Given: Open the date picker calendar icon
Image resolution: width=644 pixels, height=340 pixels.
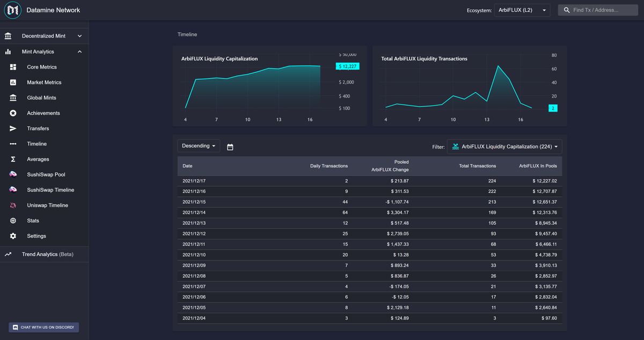Looking at the screenshot, I should click(x=230, y=146).
